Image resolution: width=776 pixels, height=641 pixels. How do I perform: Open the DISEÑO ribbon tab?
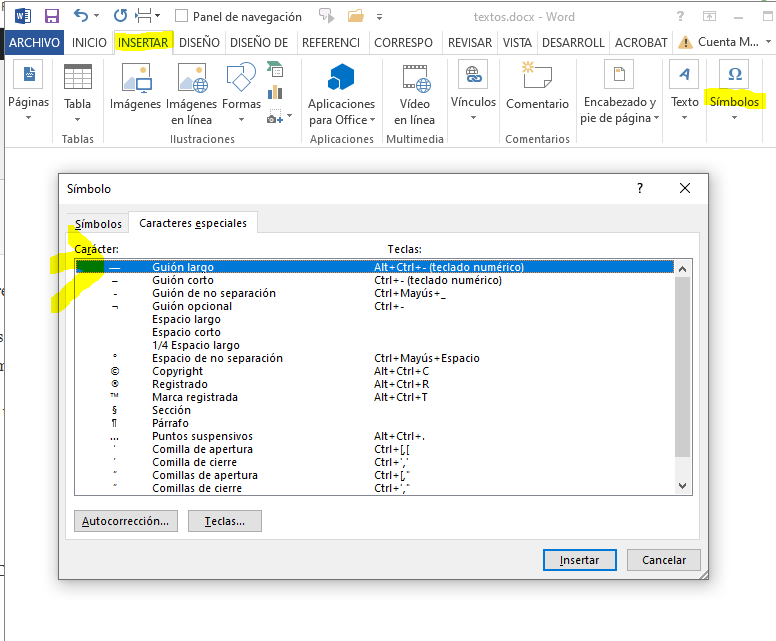click(199, 43)
